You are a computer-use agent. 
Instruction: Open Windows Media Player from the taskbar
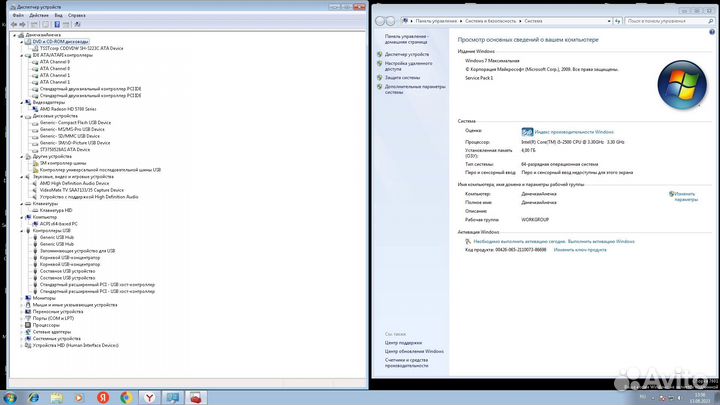coord(80,398)
